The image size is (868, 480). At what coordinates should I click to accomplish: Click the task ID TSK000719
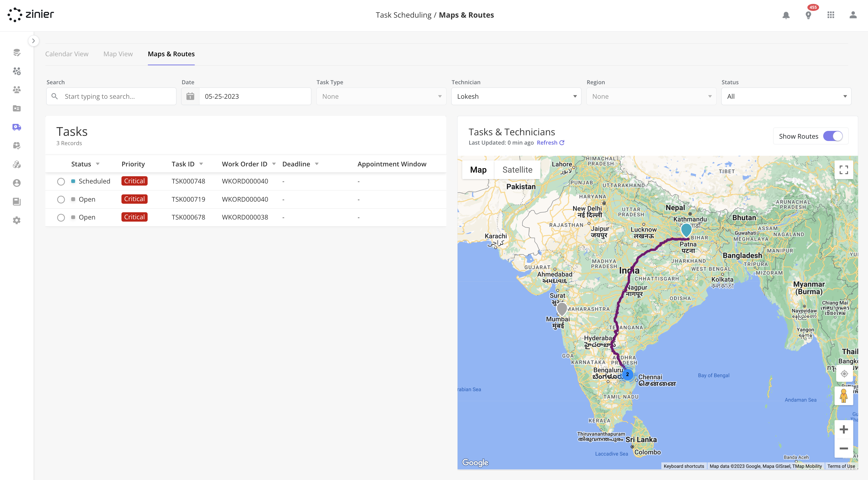click(x=188, y=199)
